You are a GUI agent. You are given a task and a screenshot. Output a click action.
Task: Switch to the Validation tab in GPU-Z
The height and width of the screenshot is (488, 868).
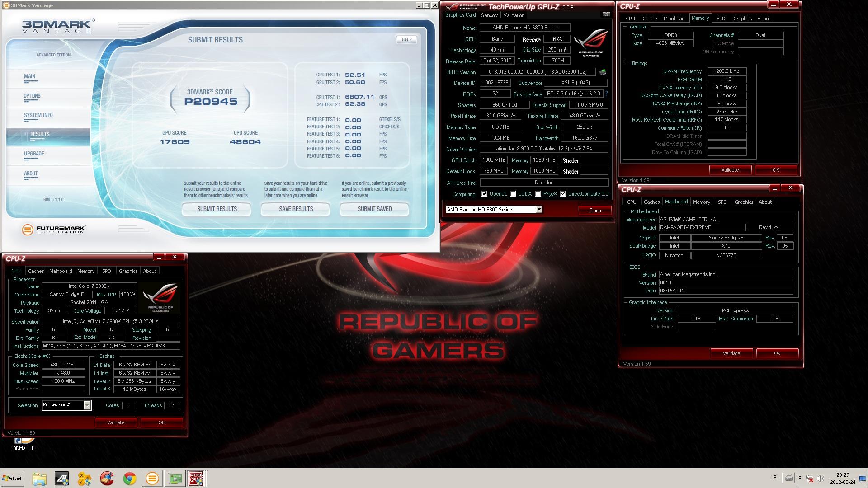[514, 15]
